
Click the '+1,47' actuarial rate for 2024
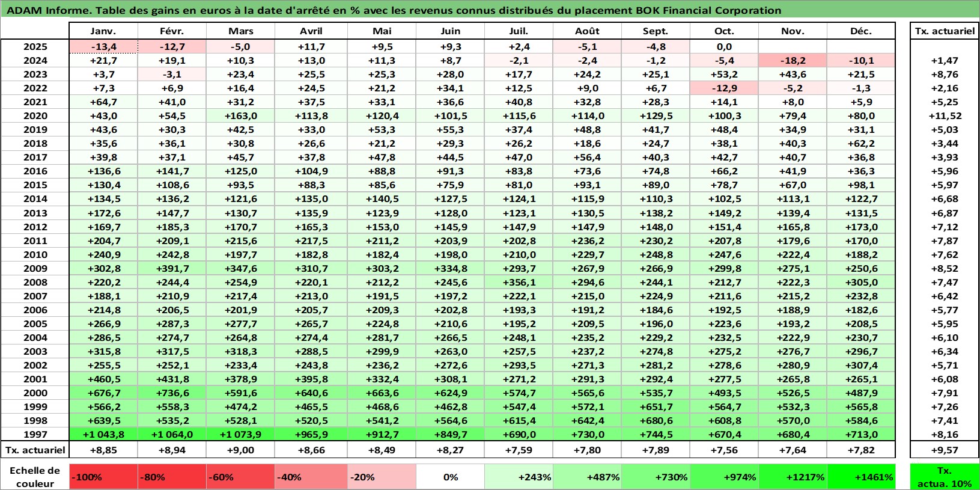coord(945,61)
